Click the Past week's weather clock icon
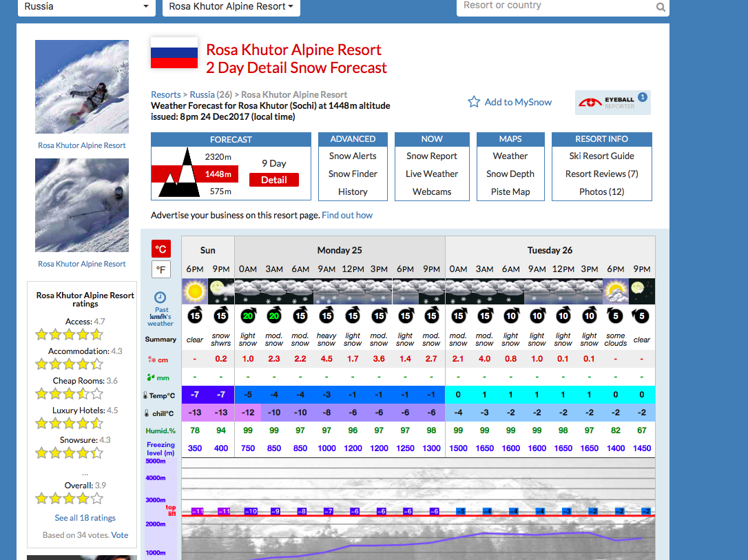The image size is (748, 560). pos(160,297)
